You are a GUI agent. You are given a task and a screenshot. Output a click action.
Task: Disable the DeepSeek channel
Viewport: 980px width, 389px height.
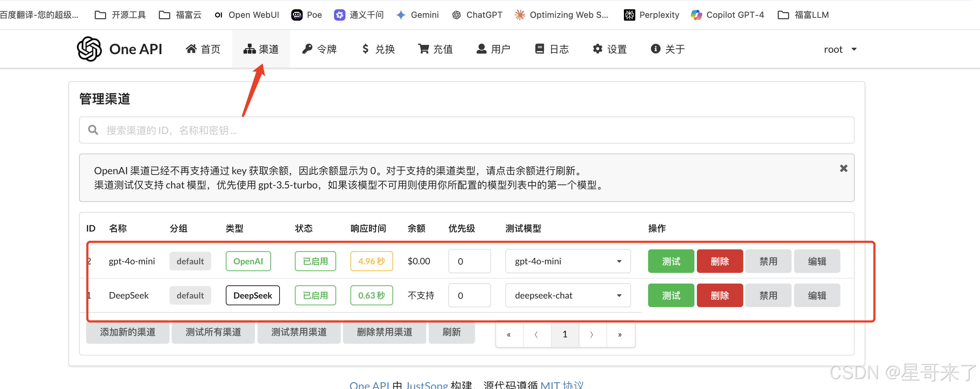768,295
